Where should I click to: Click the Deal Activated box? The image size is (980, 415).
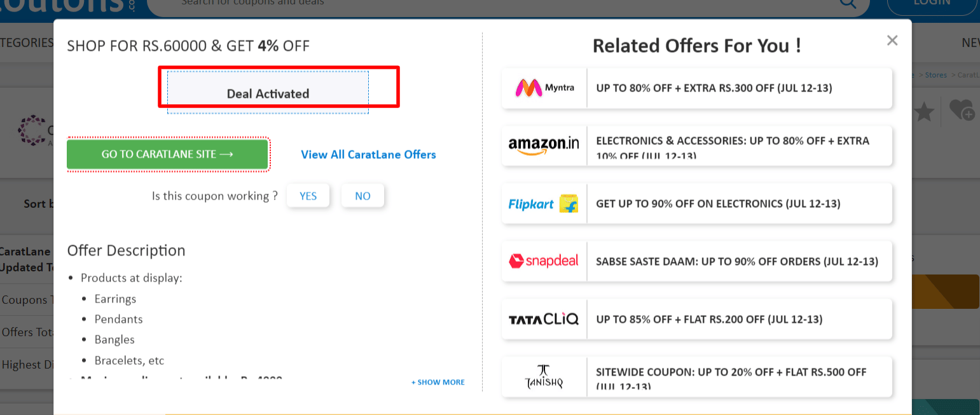pyautogui.click(x=268, y=93)
